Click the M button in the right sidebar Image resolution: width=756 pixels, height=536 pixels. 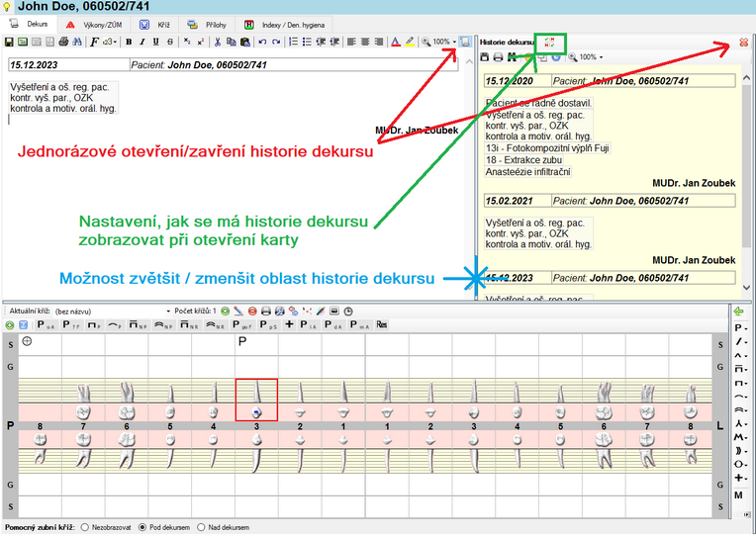pyautogui.click(x=738, y=495)
